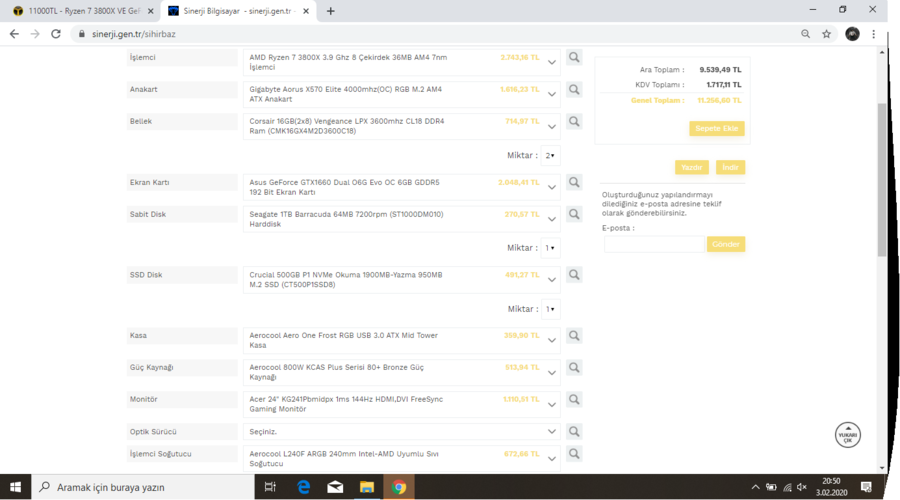Open Bellek Miktar quantity selector
This screenshot has width=900, height=500.
pos(550,156)
